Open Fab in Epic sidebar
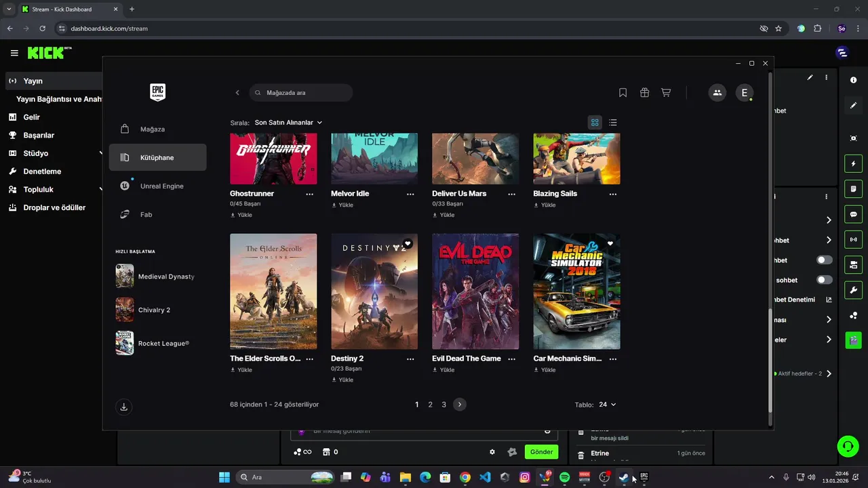 [x=157, y=214]
